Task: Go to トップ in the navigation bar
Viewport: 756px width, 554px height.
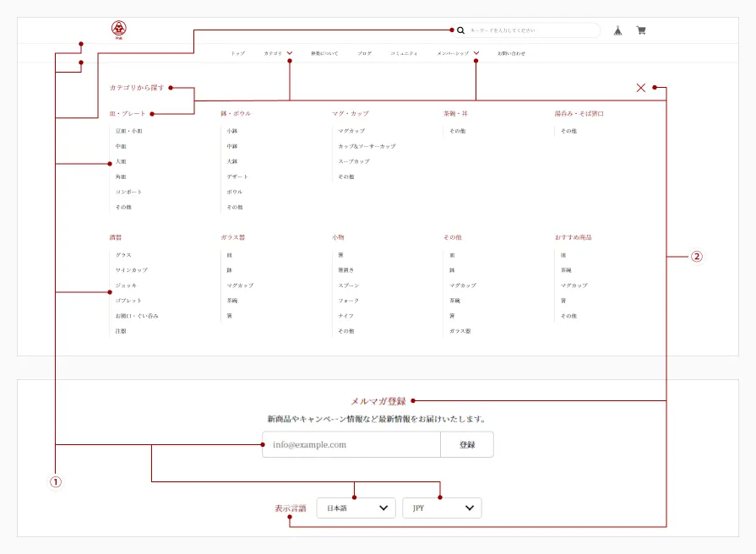Action: [x=238, y=53]
